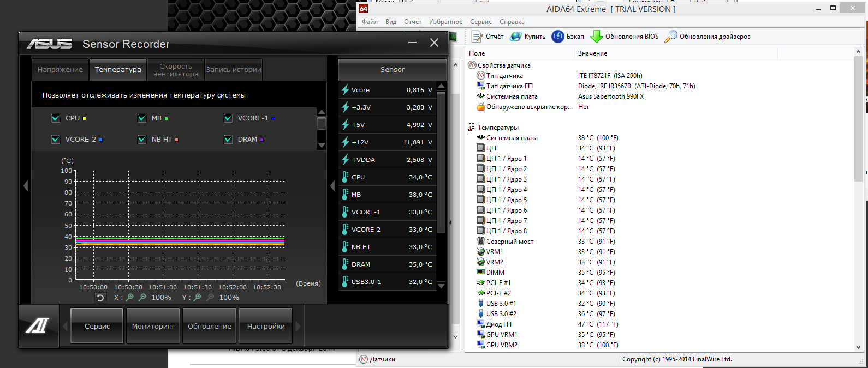Open the Избранное menu in AIDA64
The image size is (868, 368).
(445, 22)
